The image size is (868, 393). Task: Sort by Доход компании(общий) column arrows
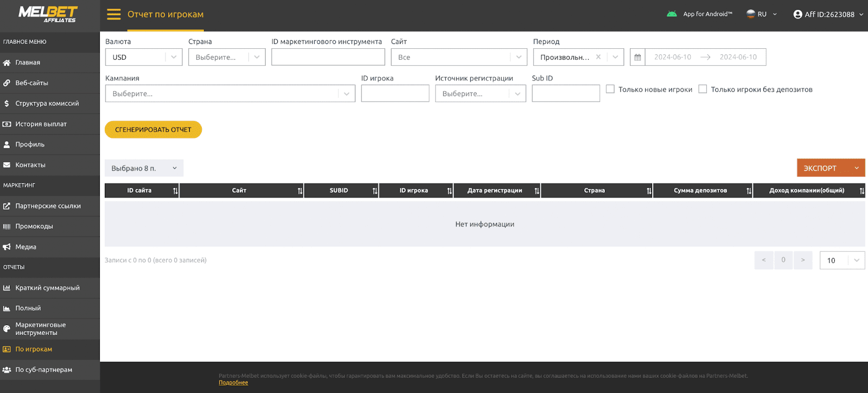click(x=862, y=191)
